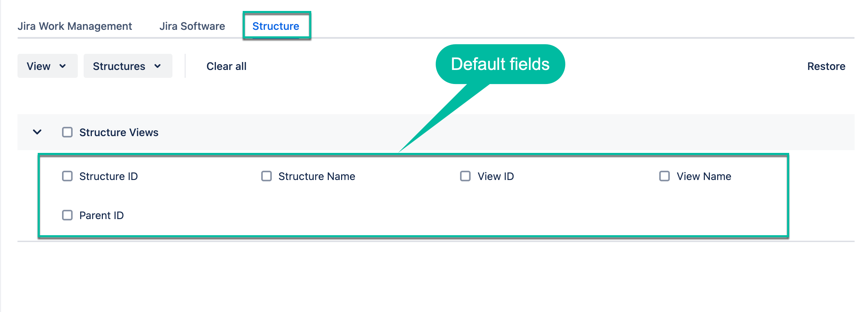Viewport: 868px width, 312px height.
Task: Select the View ID field
Action: [x=465, y=176]
